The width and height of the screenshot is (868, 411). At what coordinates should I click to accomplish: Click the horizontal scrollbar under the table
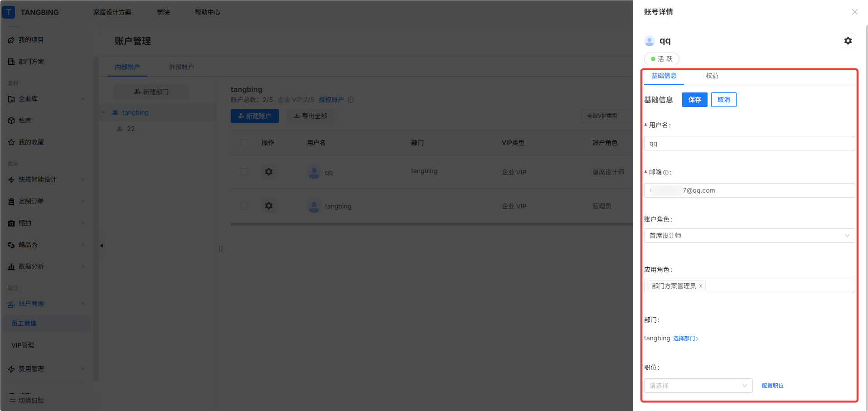432,224
